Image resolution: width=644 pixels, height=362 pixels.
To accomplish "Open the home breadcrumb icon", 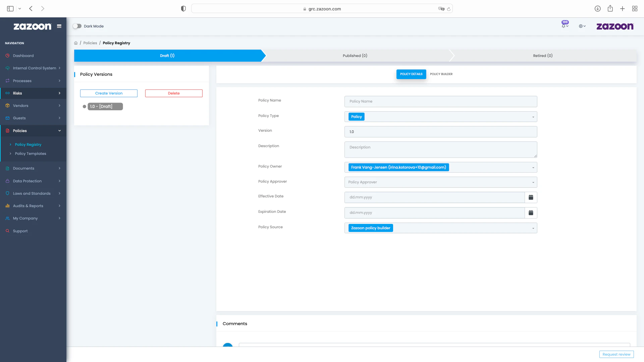I will coord(76,43).
